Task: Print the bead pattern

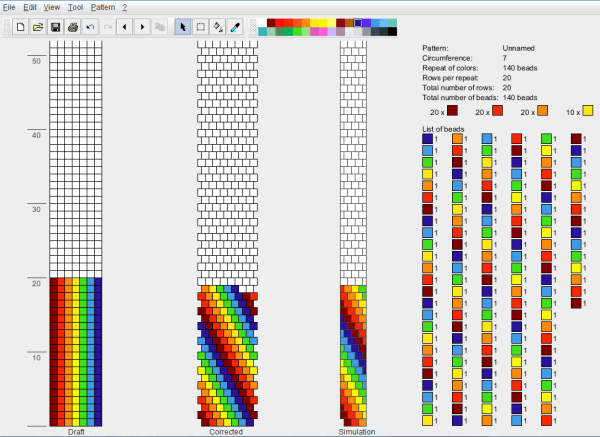Action: (73, 26)
